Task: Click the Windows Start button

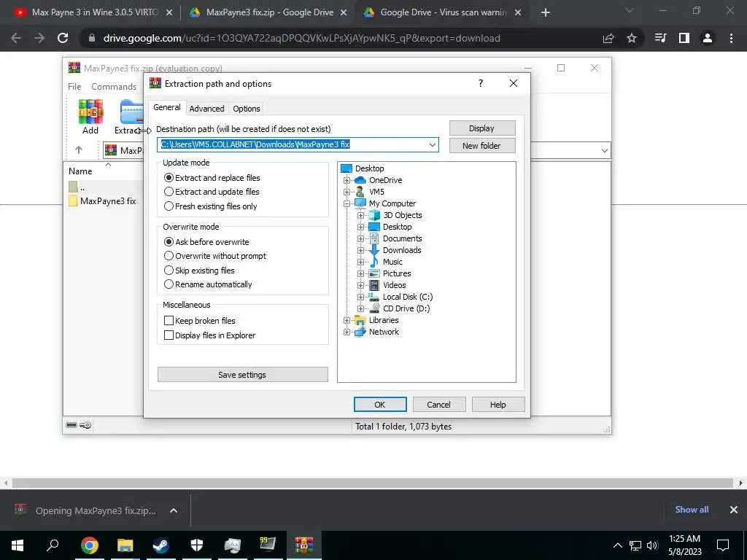Action: coord(18,545)
